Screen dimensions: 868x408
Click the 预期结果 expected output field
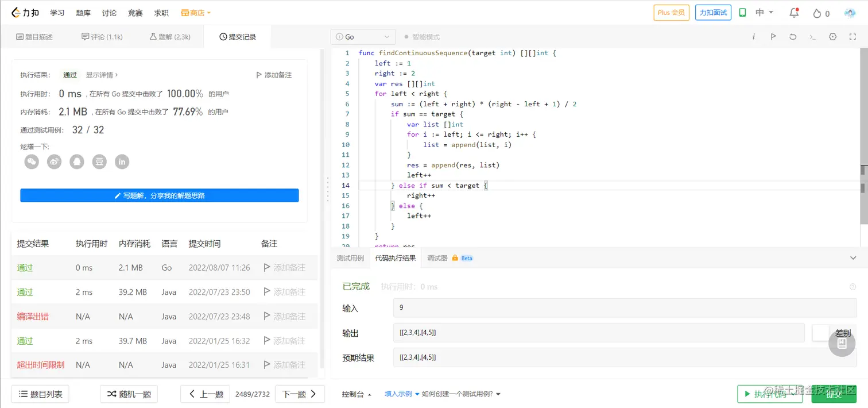pyautogui.click(x=625, y=357)
